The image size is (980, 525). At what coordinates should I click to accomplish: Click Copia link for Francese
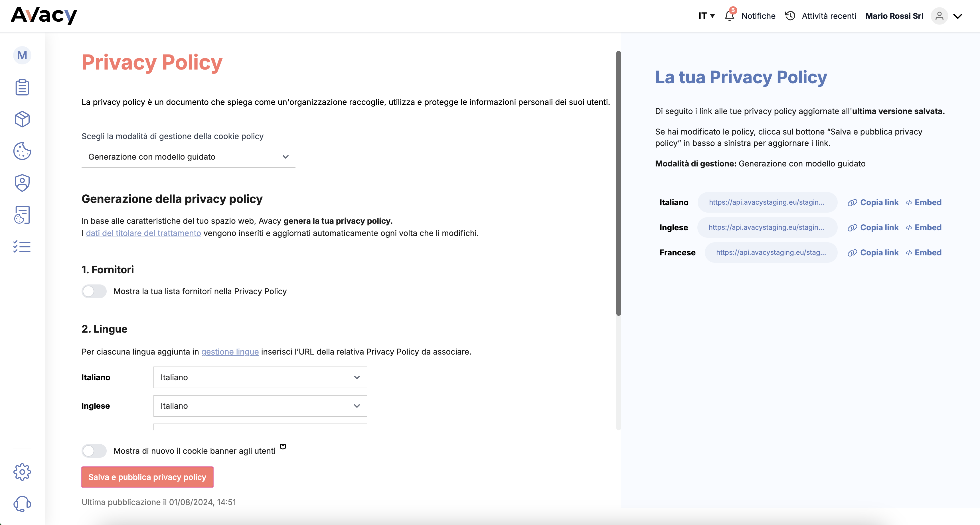pos(879,253)
